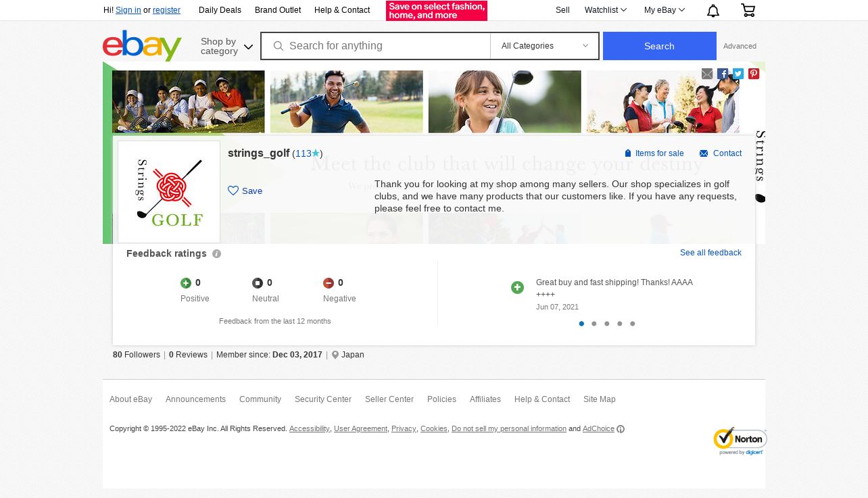The image size is (868, 498).
Task: Open Seller Center footer link
Action: 389,399
